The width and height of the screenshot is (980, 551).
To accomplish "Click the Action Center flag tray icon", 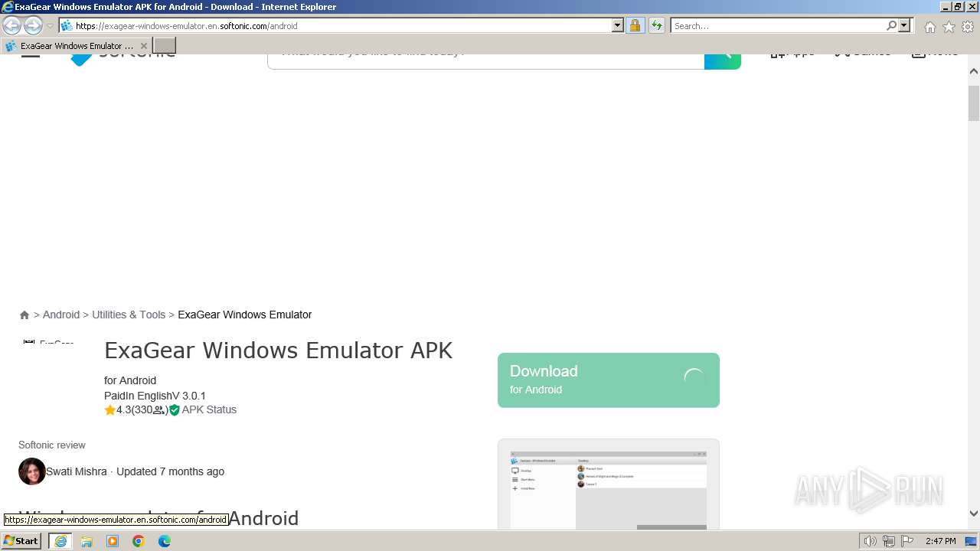I will click(x=907, y=541).
